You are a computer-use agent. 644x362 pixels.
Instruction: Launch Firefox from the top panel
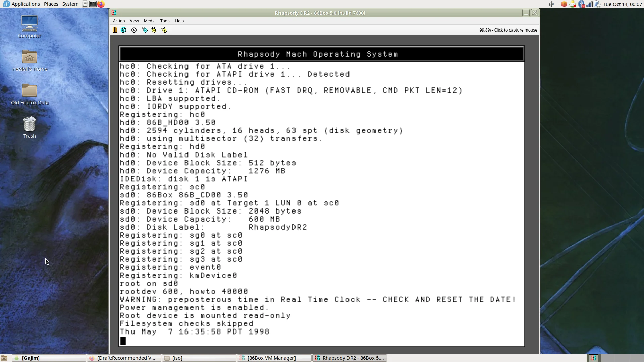click(101, 4)
